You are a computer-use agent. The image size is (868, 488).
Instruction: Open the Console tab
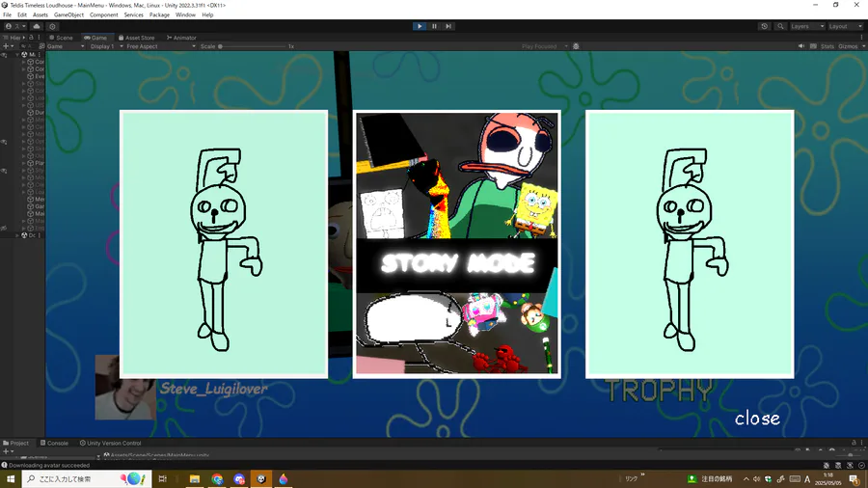(54, 444)
